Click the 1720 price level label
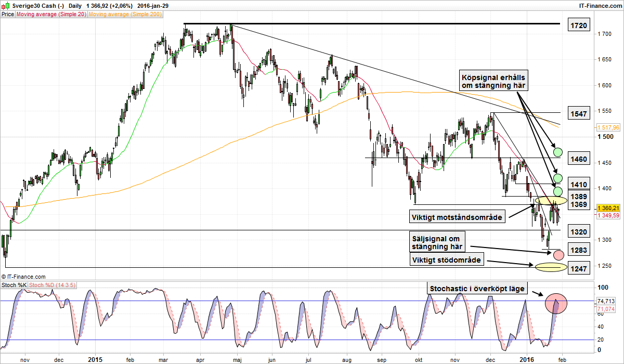 pyautogui.click(x=578, y=25)
